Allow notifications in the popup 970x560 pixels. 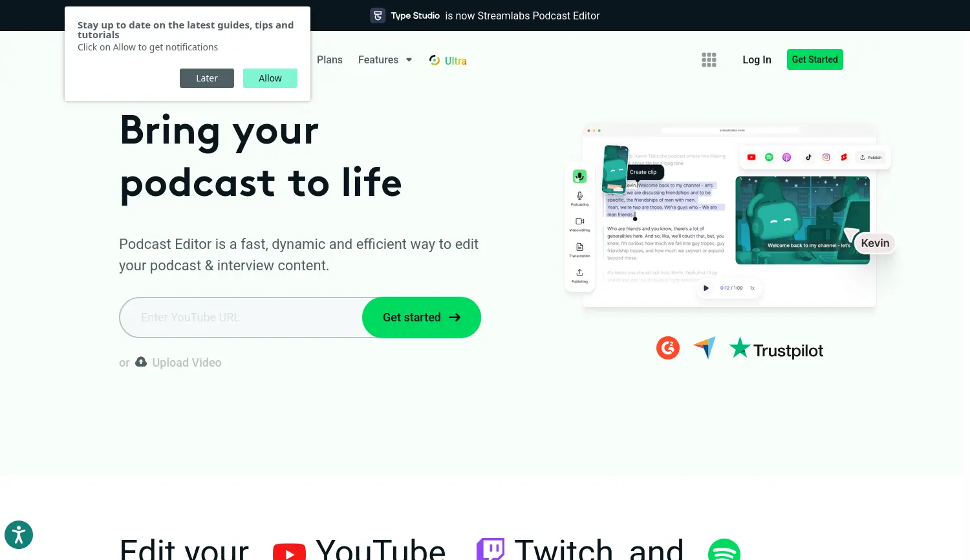[270, 78]
